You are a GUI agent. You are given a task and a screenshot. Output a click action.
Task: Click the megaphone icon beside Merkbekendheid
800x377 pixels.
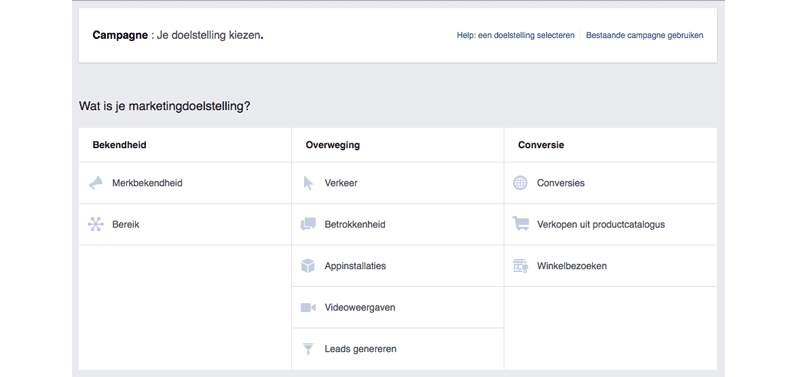pos(95,183)
